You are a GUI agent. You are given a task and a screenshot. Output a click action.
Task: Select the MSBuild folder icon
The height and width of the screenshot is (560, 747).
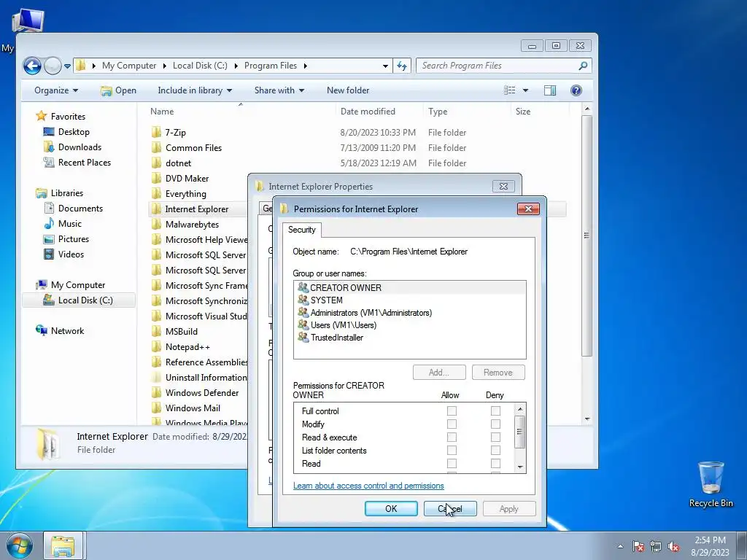[x=156, y=332]
